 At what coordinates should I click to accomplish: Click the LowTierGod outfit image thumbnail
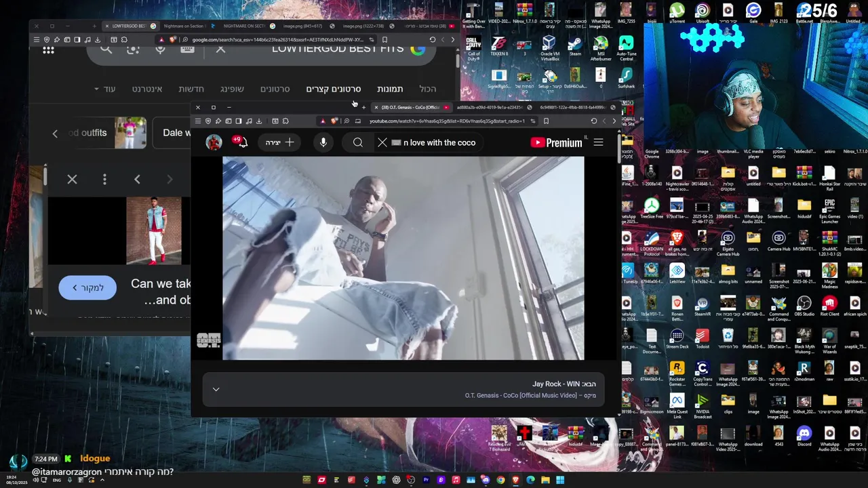click(x=154, y=231)
